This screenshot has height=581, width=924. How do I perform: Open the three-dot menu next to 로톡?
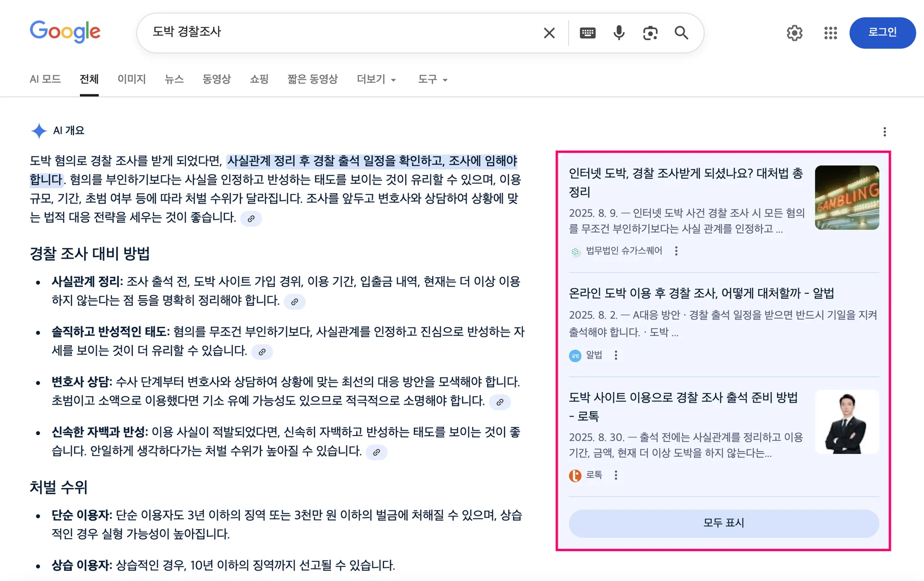point(616,475)
